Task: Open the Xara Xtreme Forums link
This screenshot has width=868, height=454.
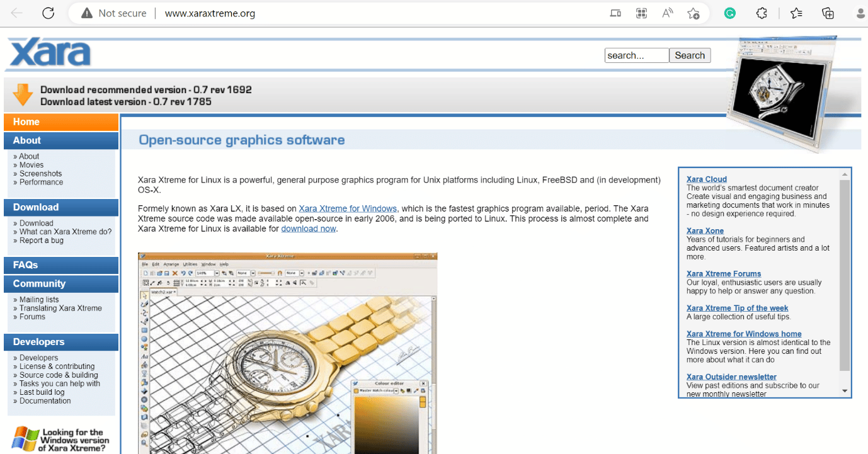Action: [x=724, y=274]
